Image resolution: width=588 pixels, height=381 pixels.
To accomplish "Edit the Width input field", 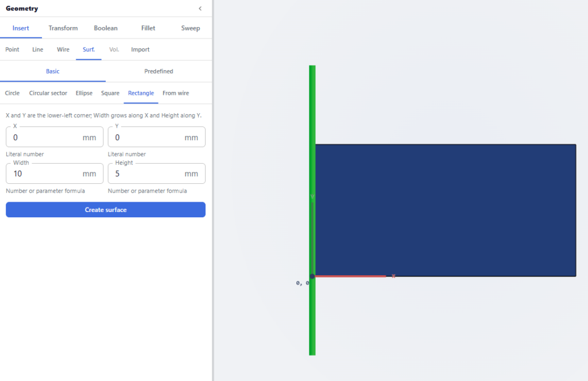I will [x=55, y=174].
